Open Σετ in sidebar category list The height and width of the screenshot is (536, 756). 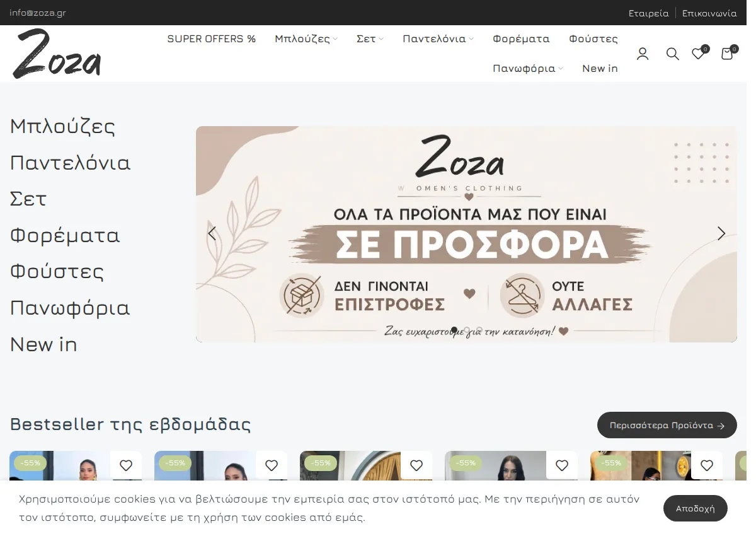(28, 199)
